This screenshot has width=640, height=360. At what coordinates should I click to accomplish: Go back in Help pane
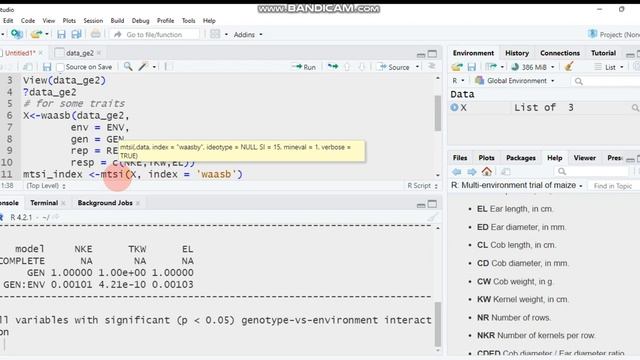click(x=457, y=172)
